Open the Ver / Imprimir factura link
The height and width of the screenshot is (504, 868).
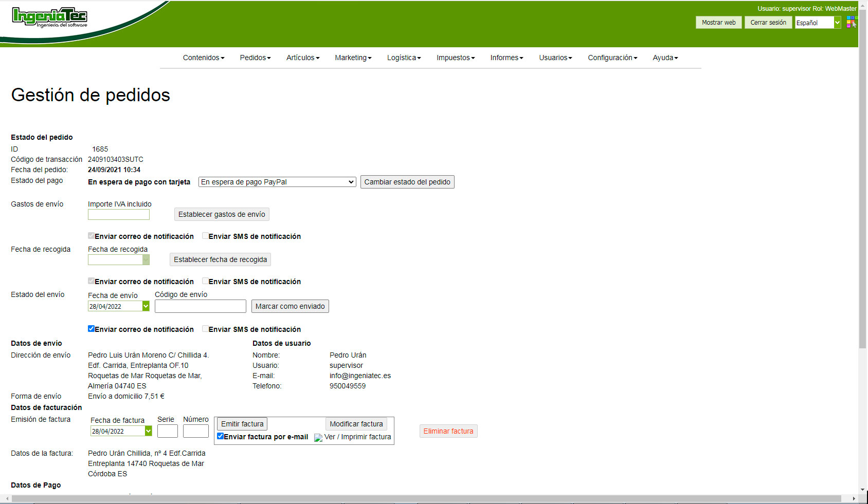(357, 437)
